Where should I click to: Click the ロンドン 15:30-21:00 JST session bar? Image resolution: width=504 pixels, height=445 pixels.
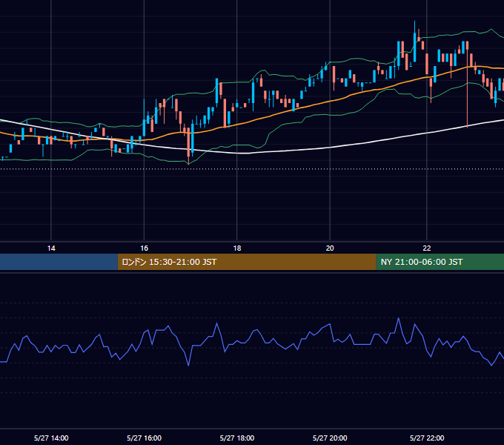coord(247,262)
